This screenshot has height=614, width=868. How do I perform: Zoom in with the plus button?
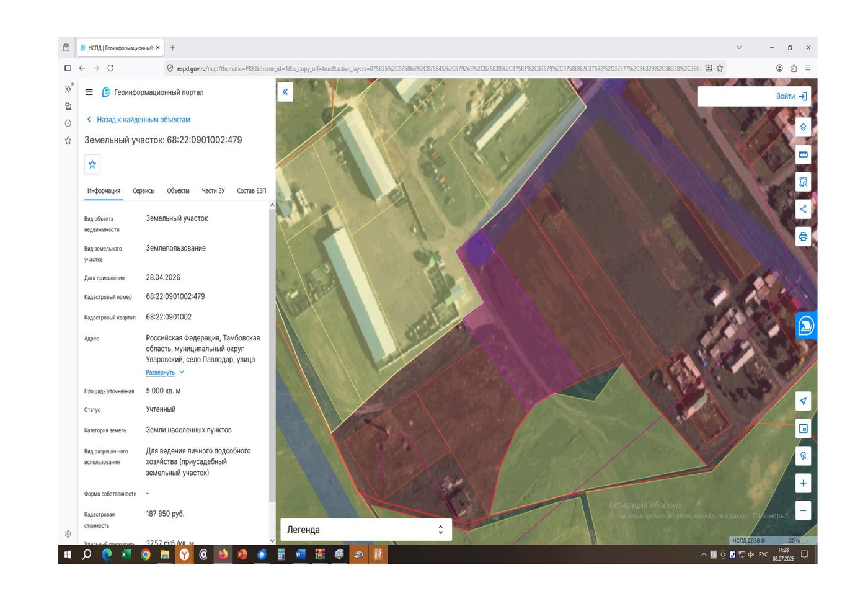click(803, 483)
